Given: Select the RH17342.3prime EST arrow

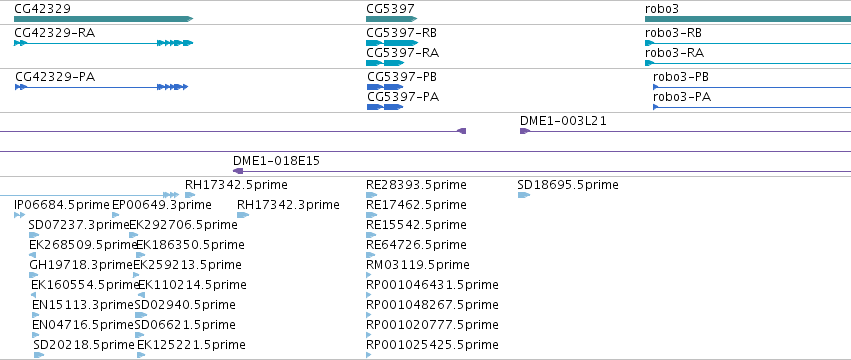Looking at the screenshot, I should coord(243,215).
